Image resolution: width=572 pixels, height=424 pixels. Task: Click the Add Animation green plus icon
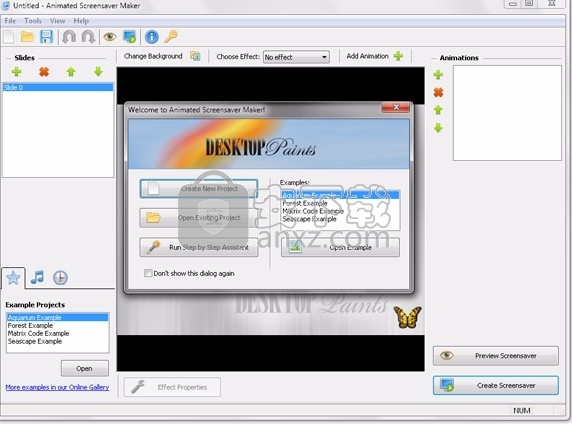[x=398, y=56]
